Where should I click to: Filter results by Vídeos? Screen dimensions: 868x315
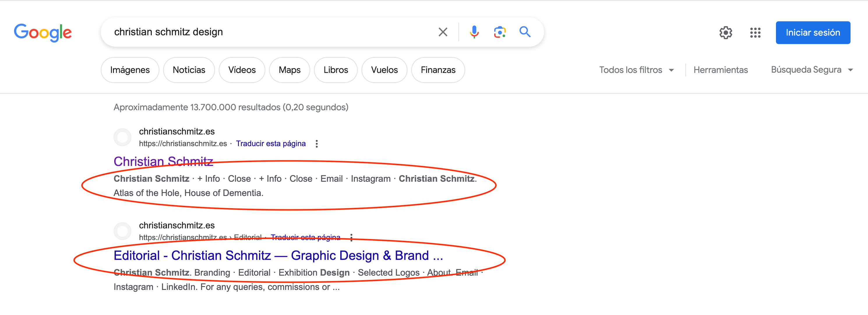click(x=241, y=70)
